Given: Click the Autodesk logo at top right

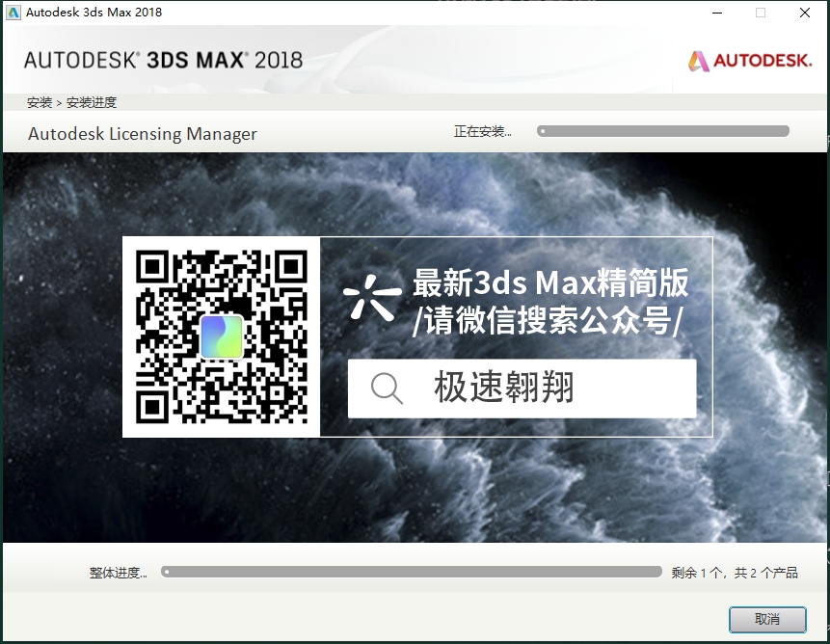Looking at the screenshot, I should coord(749,59).
